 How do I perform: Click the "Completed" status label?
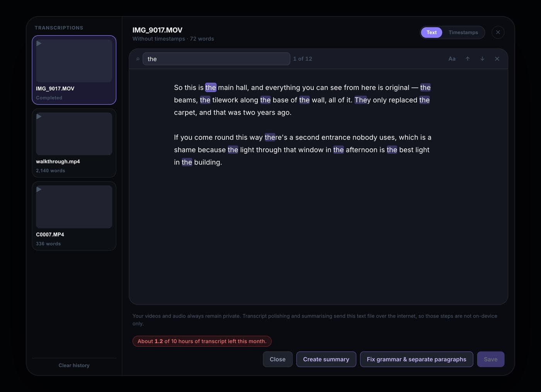point(49,98)
